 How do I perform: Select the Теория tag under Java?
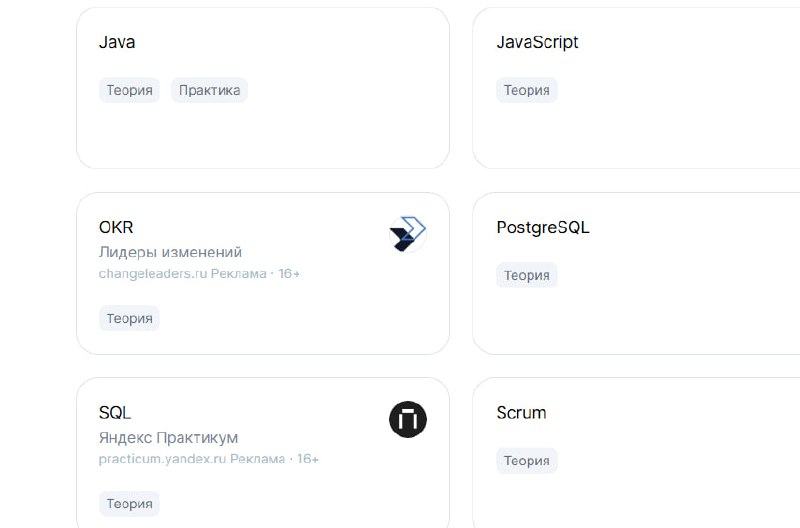pyautogui.click(x=129, y=90)
